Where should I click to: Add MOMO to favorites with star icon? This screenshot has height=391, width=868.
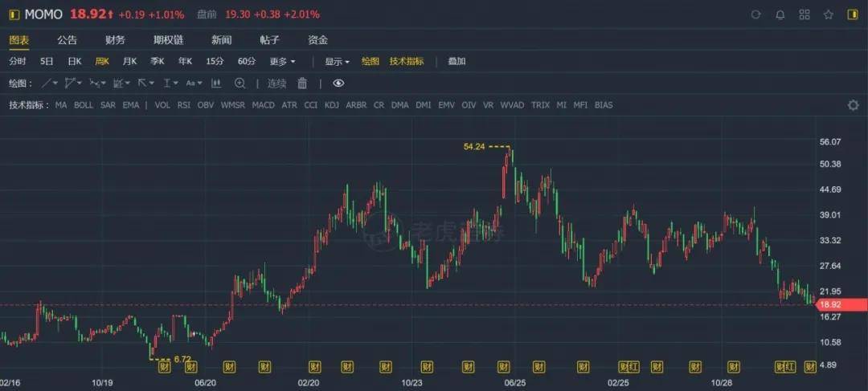[x=828, y=15]
